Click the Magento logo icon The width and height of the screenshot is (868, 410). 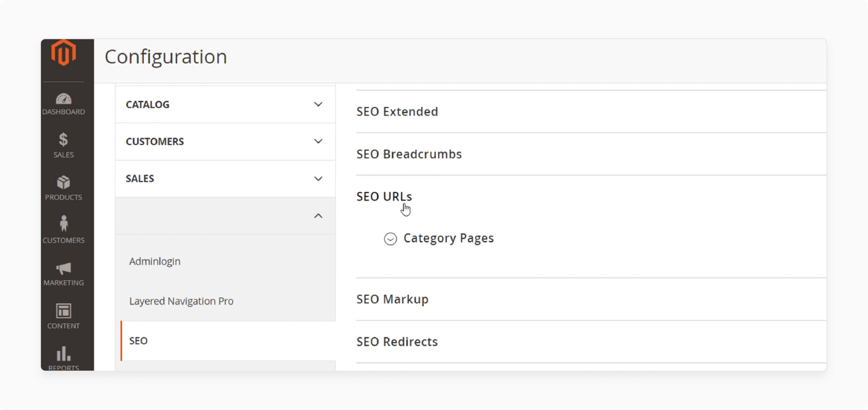[x=63, y=53]
